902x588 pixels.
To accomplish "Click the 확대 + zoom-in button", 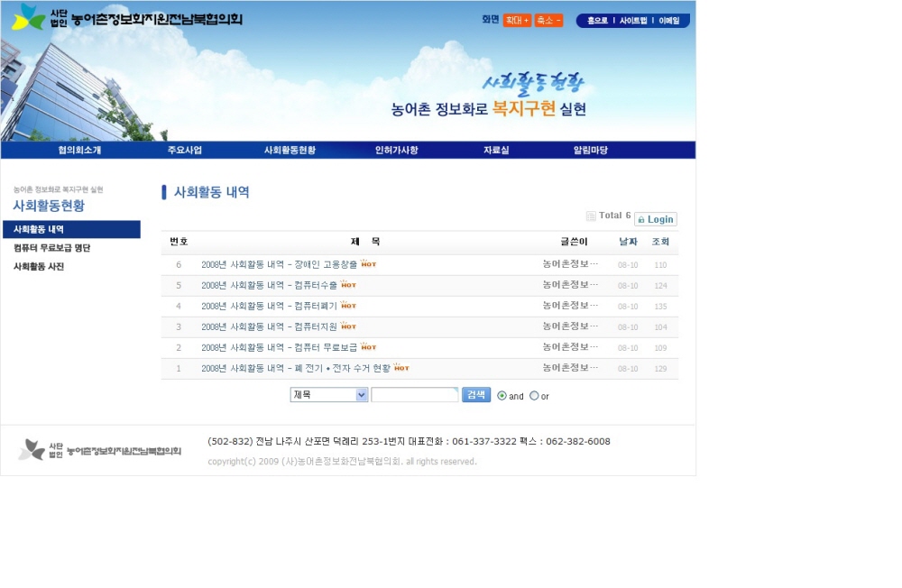I will (517, 20).
